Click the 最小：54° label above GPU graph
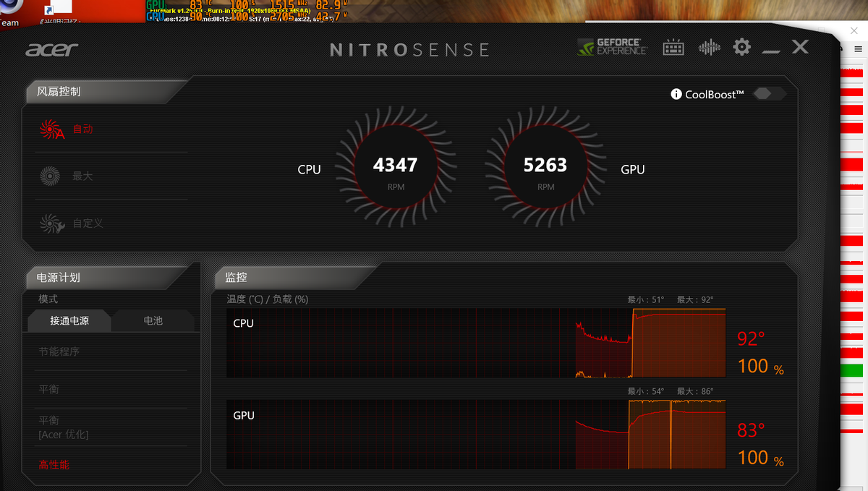This screenshot has height=491, width=868. pos(646,391)
